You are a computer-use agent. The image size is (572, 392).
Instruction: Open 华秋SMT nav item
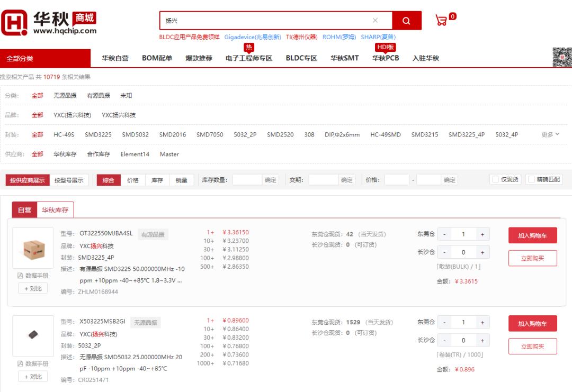345,58
